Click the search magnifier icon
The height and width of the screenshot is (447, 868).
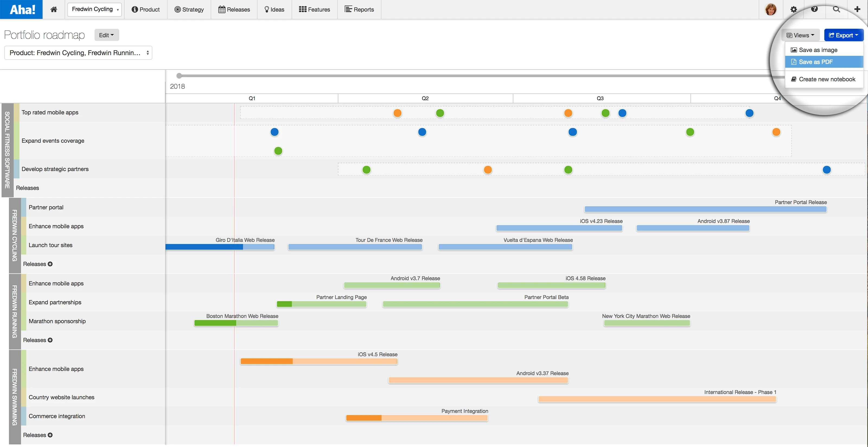[x=836, y=9]
